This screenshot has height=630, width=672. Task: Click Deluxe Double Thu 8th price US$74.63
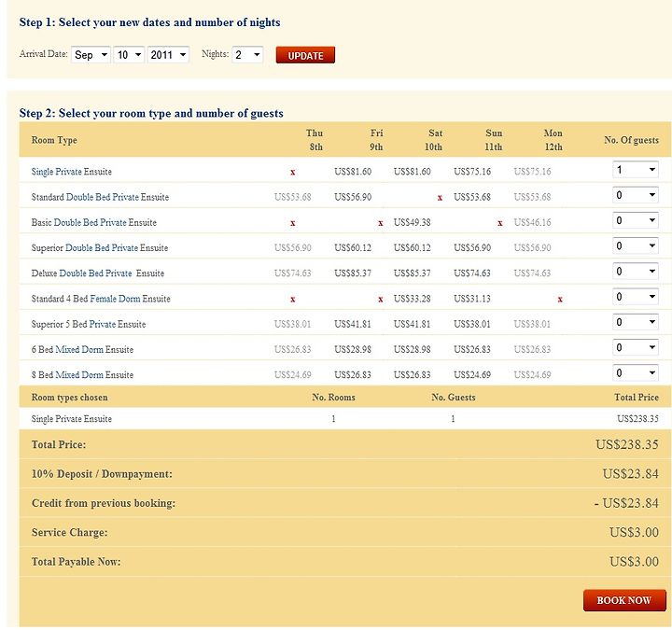click(293, 273)
